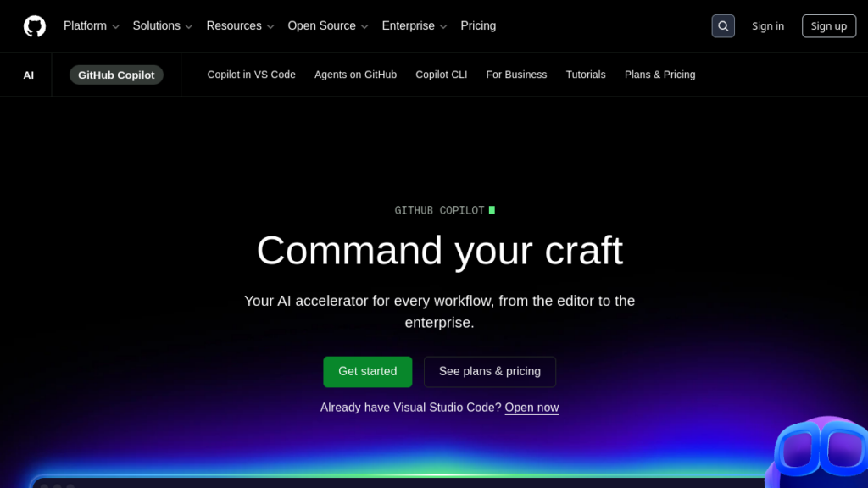Click the Sign in link
Screen dimensions: 868x488
[x=768, y=26]
